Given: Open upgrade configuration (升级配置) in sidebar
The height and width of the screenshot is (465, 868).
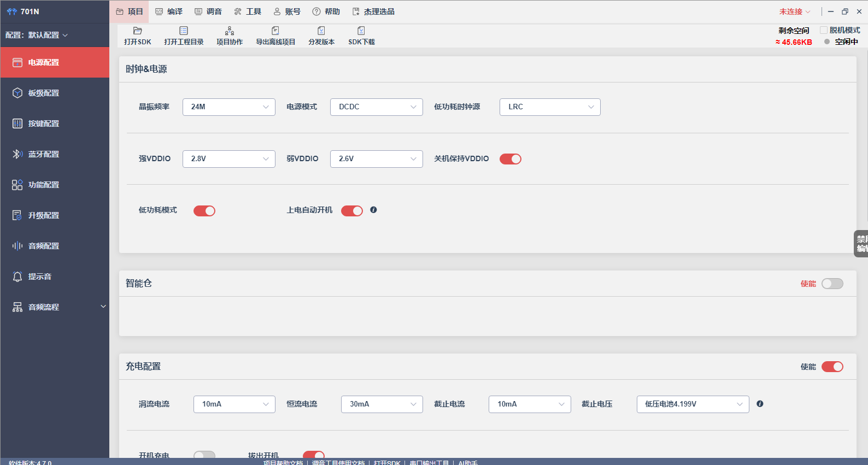Looking at the screenshot, I should pyautogui.click(x=55, y=215).
